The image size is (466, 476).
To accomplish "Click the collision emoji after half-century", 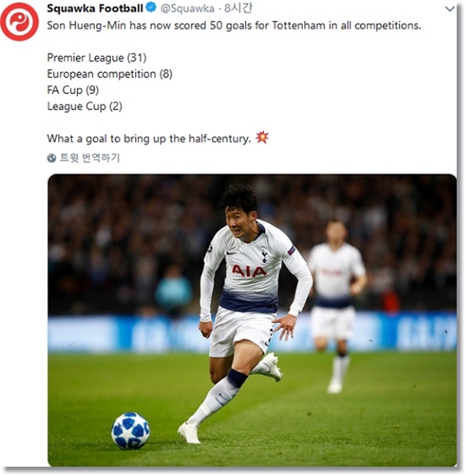I will coord(262,137).
